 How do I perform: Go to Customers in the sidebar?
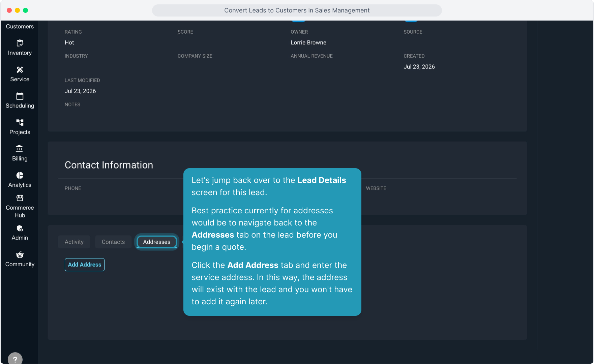(x=20, y=26)
